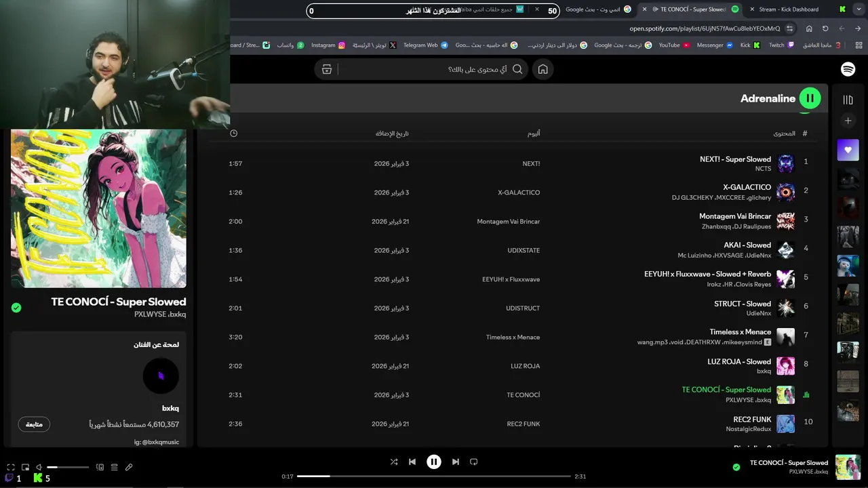Switch to Stream - Kick Dashboard tab
Image resolution: width=868 pixels, height=488 pixels.
pos(789,9)
